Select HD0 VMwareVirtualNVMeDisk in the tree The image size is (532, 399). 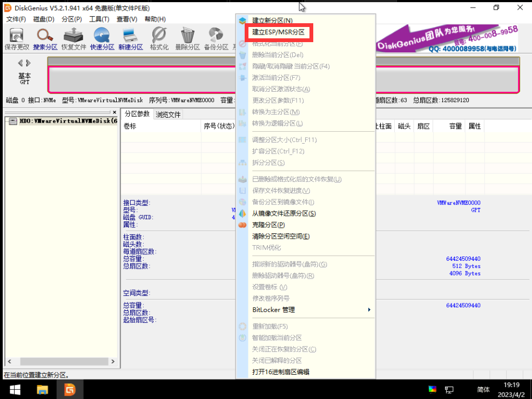(68, 121)
